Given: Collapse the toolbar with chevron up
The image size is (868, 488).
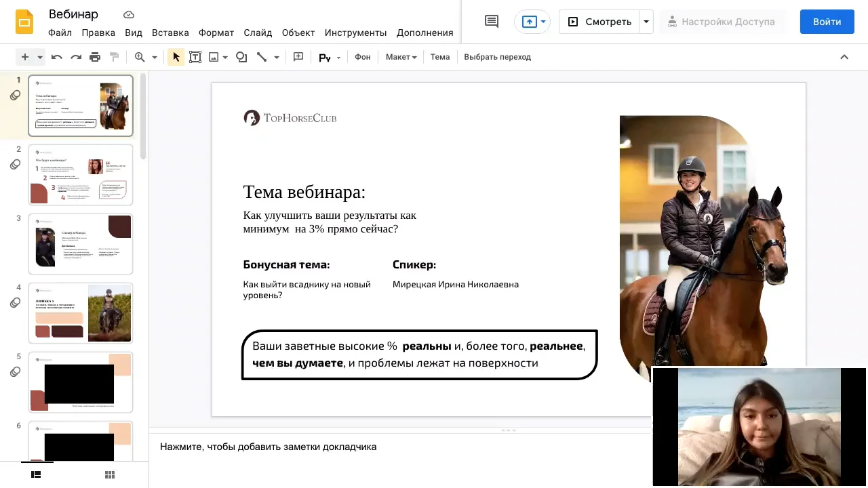Looking at the screenshot, I should pos(844,57).
